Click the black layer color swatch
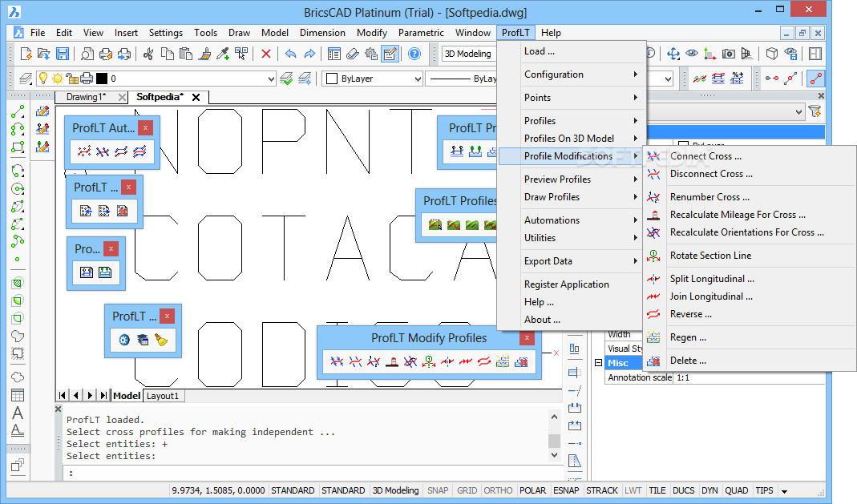857x504 pixels. pos(102,79)
